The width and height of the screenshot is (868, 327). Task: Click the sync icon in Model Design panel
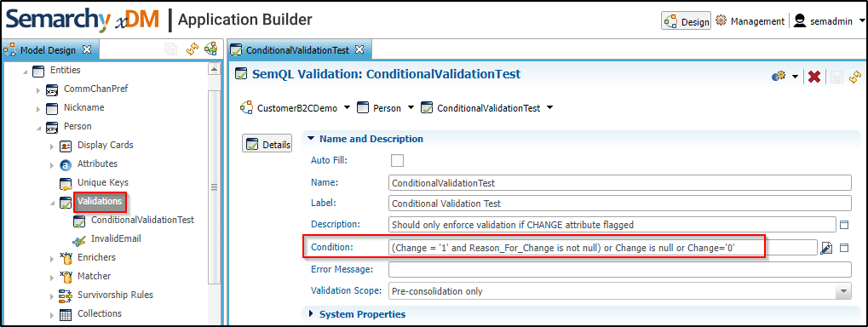(193, 49)
